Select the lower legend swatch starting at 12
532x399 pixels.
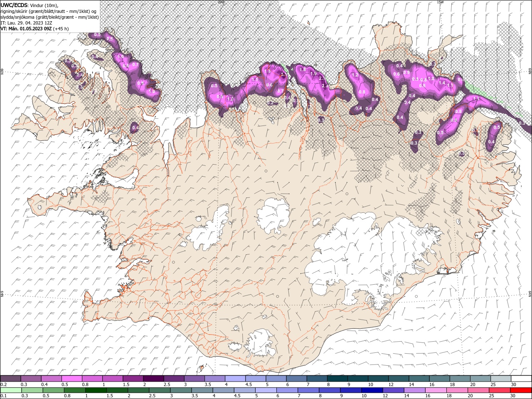tap(393, 390)
